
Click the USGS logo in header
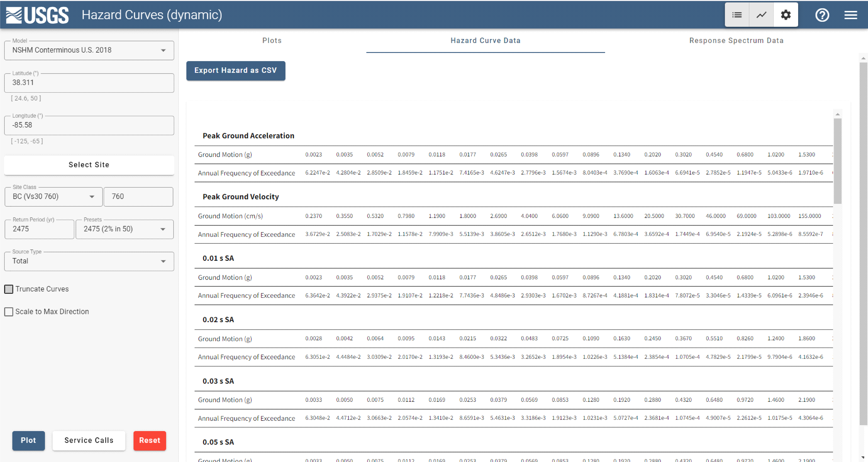pos(37,15)
